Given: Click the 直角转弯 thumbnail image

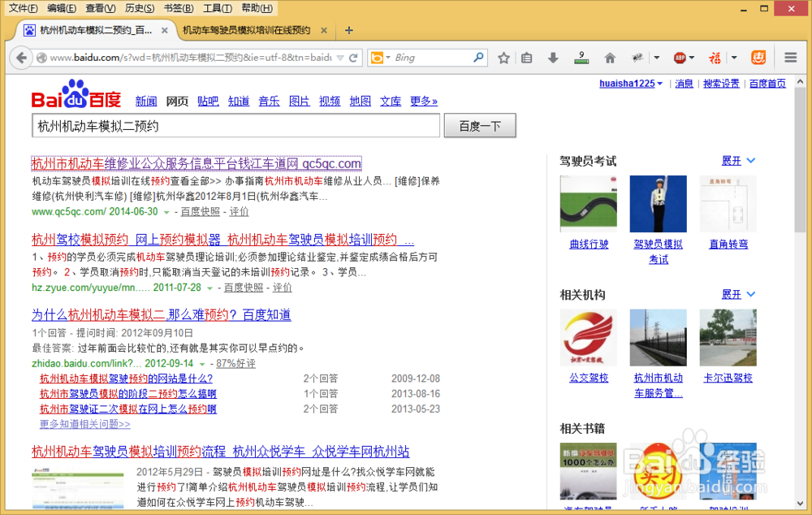Looking at the screenshot, I should pyautogui.click(x=728, y=204).
